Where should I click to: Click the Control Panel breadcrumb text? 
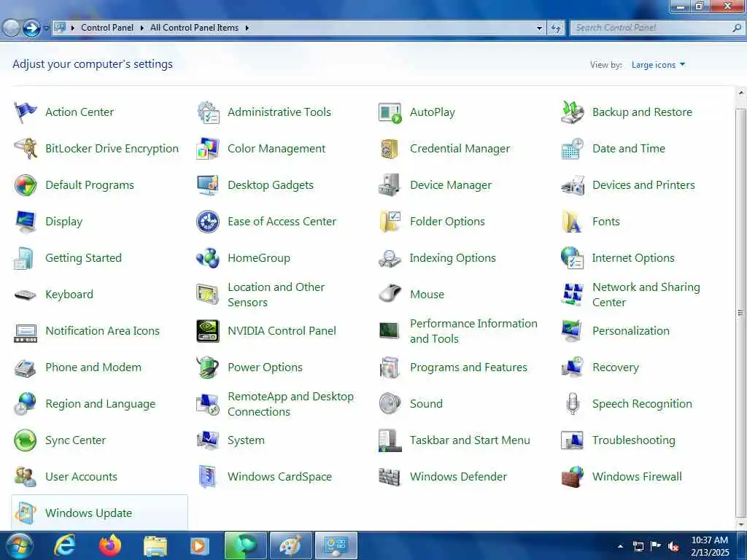click(107, 28)
